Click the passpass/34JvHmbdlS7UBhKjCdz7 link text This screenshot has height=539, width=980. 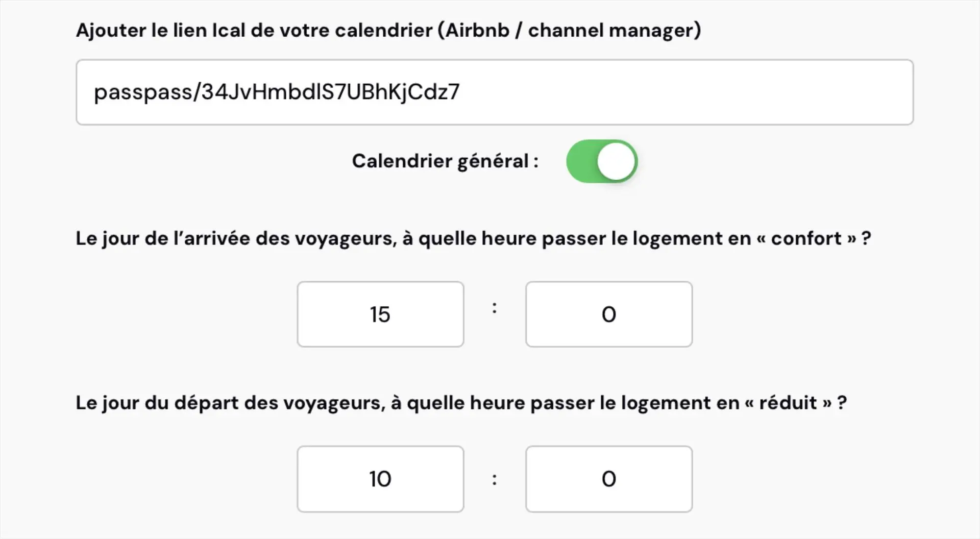277,92
